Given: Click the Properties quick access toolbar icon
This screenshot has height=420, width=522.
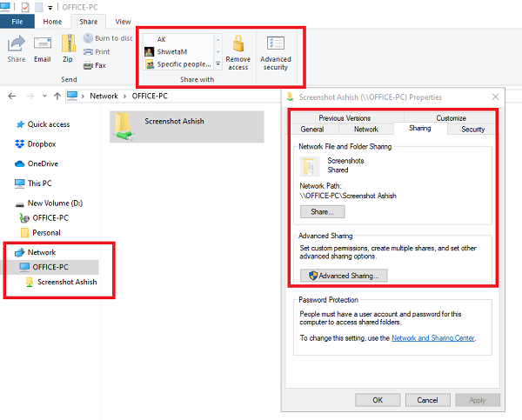Looking at the screenshot, I should click(x=25, y=7).
